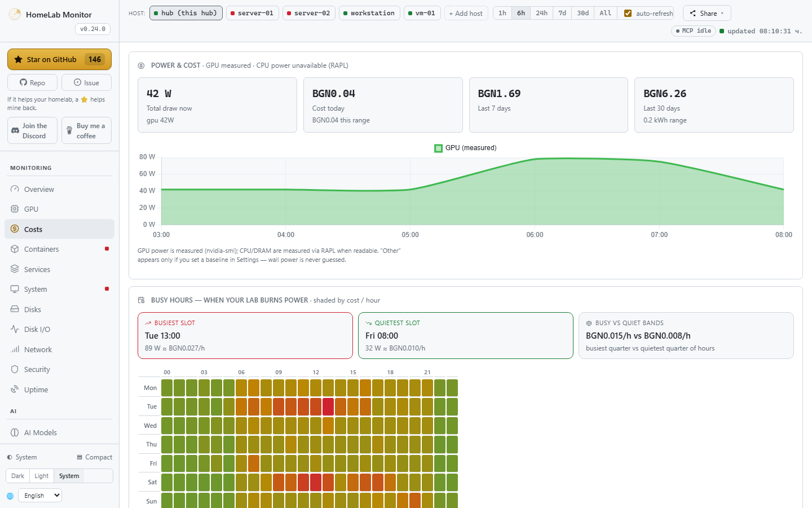Expand the Share dropdown menu
The image size is (812, 508).
(707, 13)
